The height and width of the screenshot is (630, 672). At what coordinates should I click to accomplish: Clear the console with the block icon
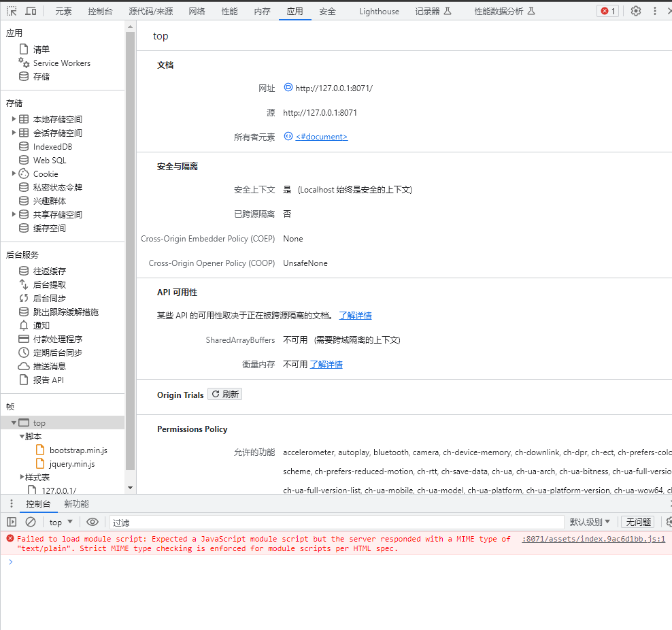[30, 522]
